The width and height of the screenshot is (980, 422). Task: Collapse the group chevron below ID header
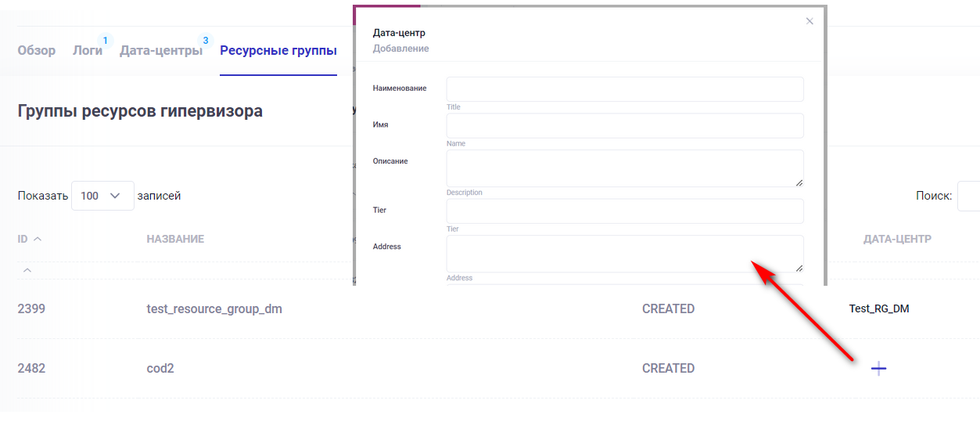[27, 270]
